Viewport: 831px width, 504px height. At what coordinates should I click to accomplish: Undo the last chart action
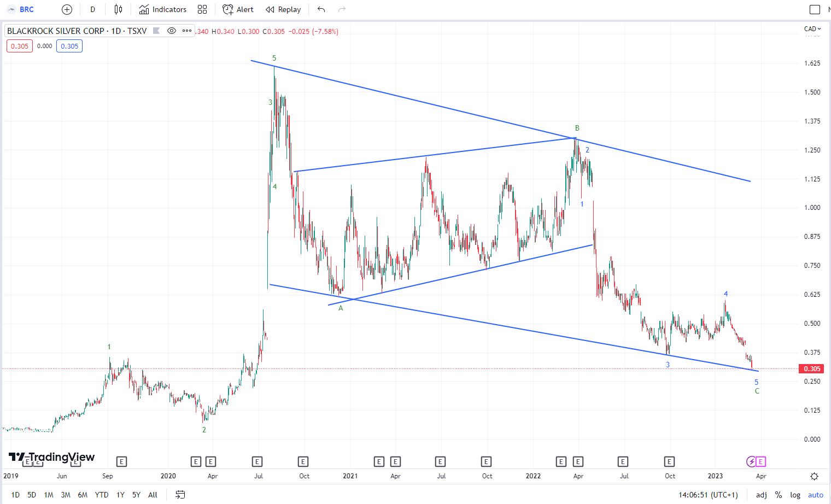click(x=321, y=9)
